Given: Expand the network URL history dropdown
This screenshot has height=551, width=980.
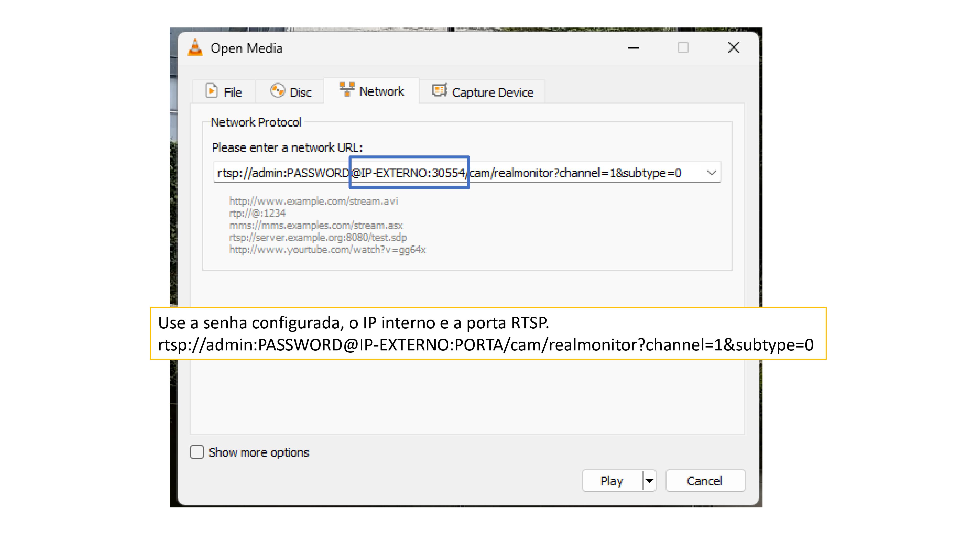Looking at the screenshot, I should coord(711,173).
